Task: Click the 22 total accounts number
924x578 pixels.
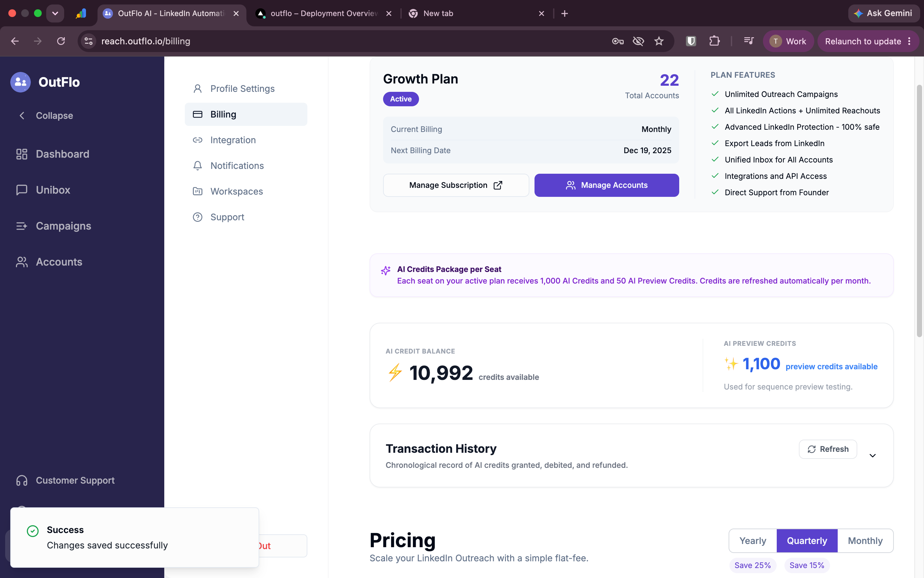Action: tap(669, 80)
